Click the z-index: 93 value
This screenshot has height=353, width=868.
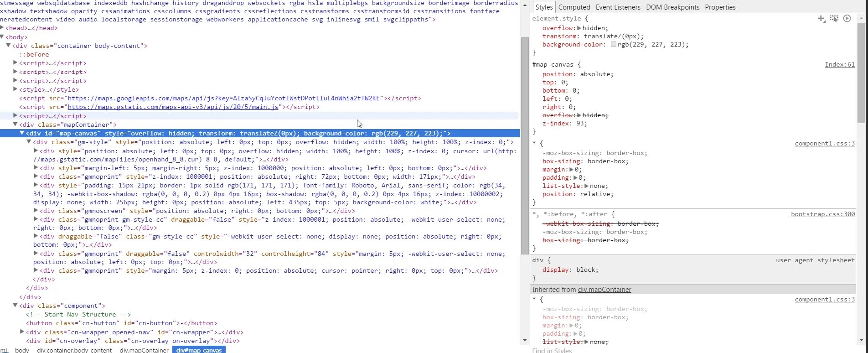point(580,124)
